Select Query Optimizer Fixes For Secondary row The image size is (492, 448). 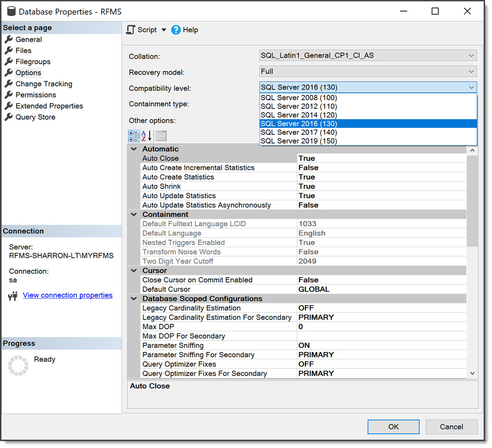click(303, 374)
